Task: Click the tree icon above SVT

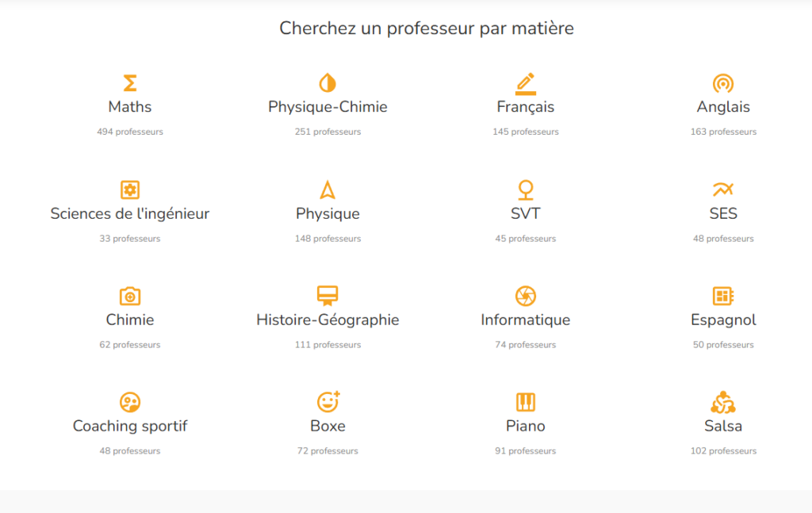Action: [x=526, y=190]
